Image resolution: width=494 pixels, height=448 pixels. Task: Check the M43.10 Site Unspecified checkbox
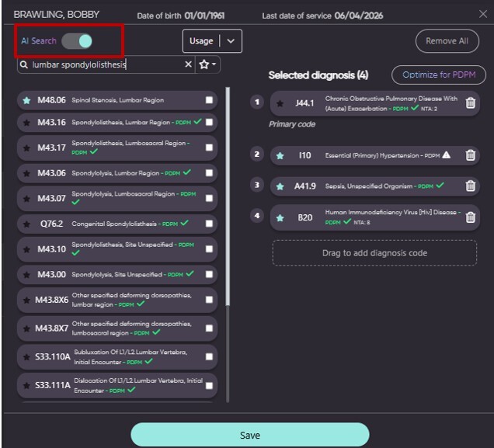tap(209, 249)
